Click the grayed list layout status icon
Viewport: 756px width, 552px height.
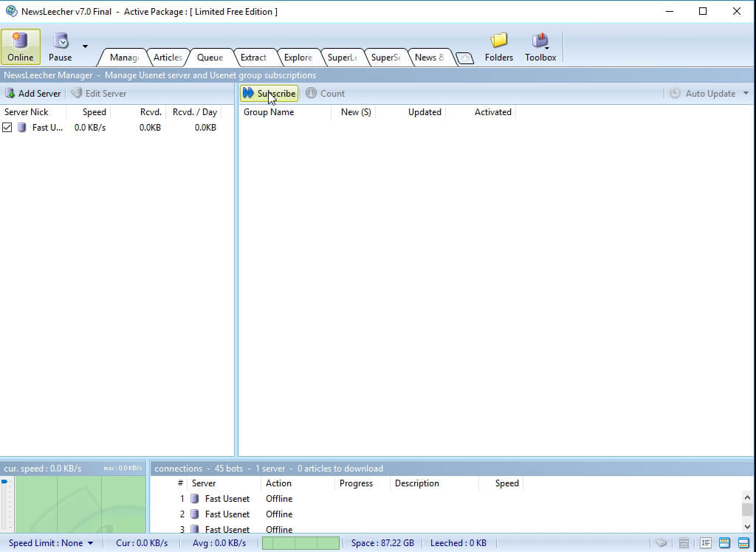point(683,543)
